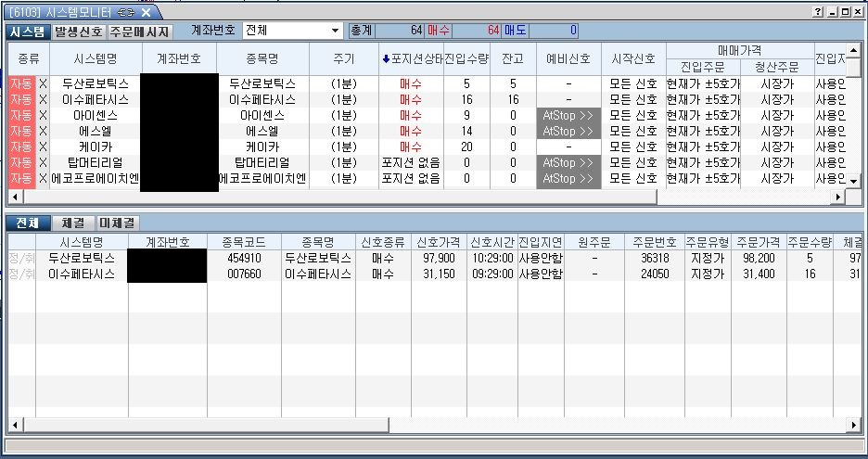The image size is (868, 459).
Task: Expand the AtStop >> signal for 아이센스
Action: coord(568,115)
